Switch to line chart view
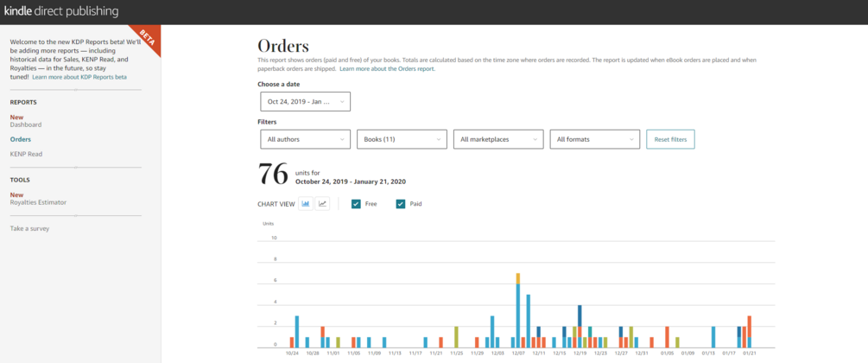The height and width of the screenshot is (363, 868). point(322,204)
